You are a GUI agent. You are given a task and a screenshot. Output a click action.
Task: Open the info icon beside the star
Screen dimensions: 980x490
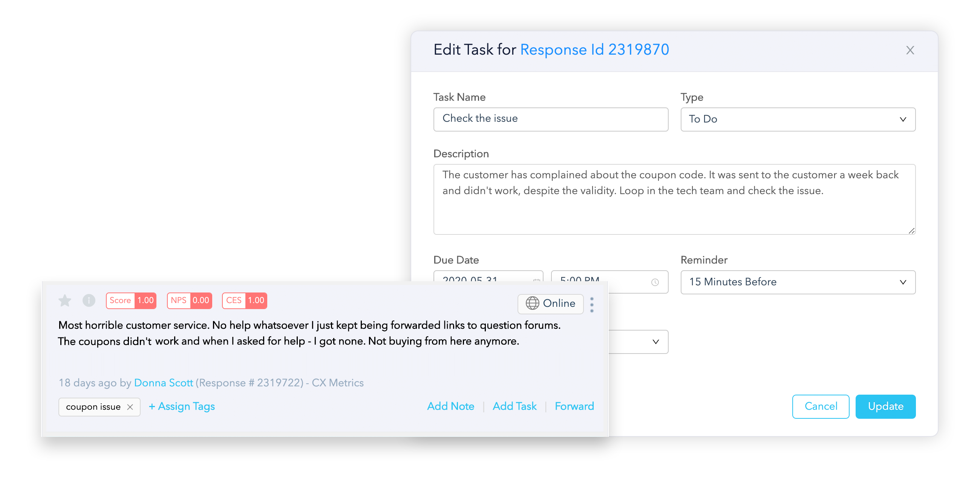tap(89, 300)
